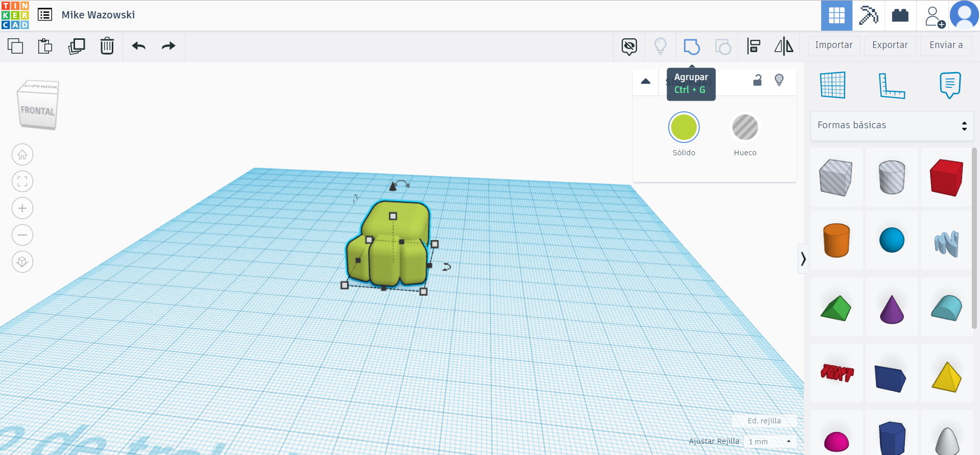Open the Tinkercad home logo
The height and width of the screenshot is (455, 980).
tap(15, 15)
